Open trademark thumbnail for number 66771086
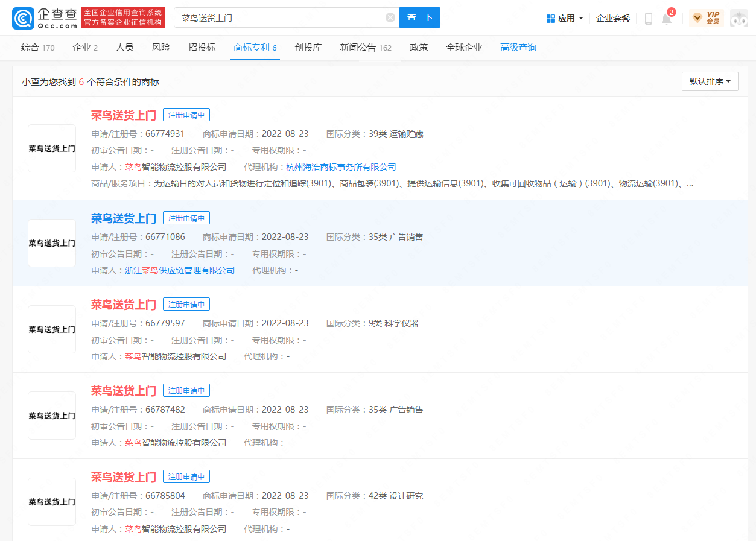 (52, 243)
